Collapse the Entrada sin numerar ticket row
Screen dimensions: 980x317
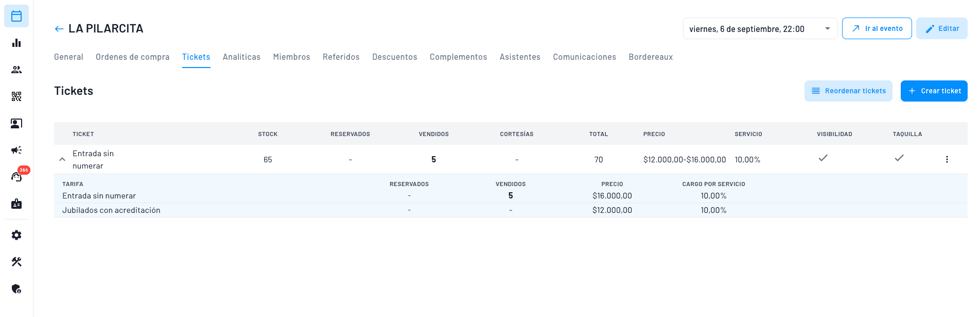tap(62, 159)
